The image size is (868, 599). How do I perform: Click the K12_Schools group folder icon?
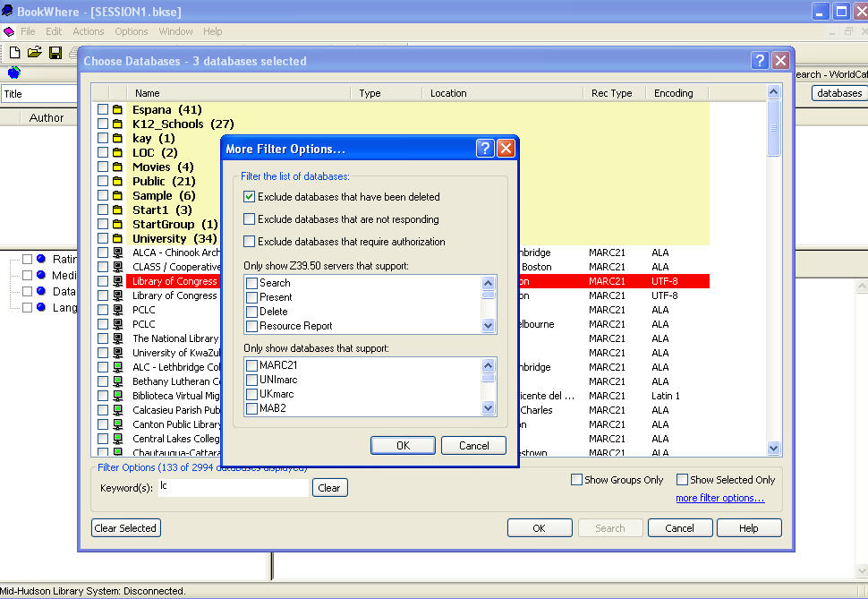pyautogui.click(x=117, y=124)
